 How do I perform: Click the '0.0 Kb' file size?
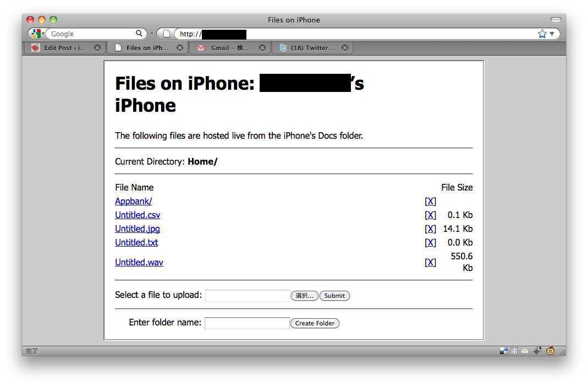pyautogui.click(x=460, y=243)
